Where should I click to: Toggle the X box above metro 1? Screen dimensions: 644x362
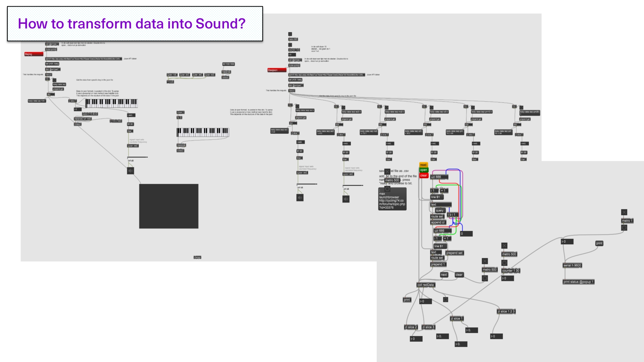(624, 212)
